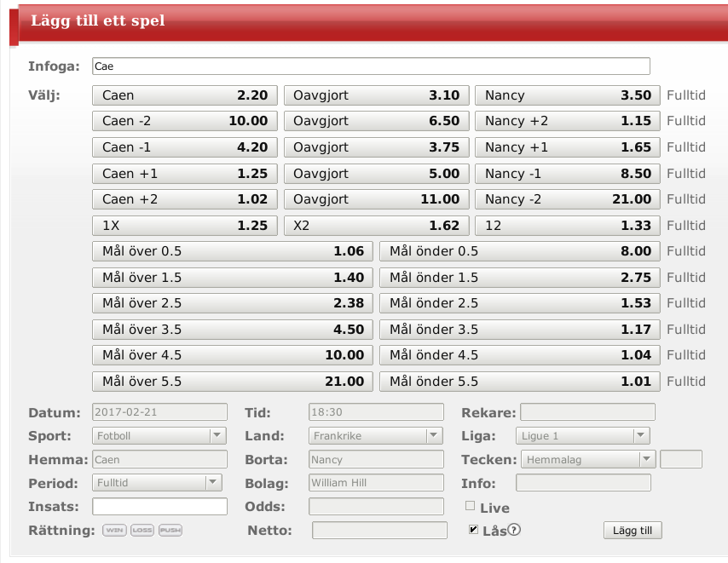Image resolution: width=728 pixels, height=563 pixels.
Task: Focus the Insats stake input field
Action: pyautogui.click(x=159, y=507)
